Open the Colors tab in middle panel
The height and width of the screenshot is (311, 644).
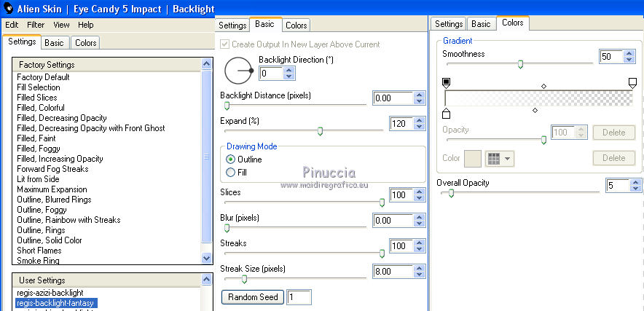296,25
